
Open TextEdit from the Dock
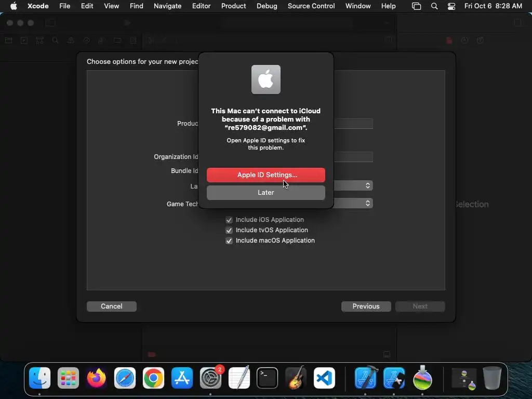click(x=239, y=378)
